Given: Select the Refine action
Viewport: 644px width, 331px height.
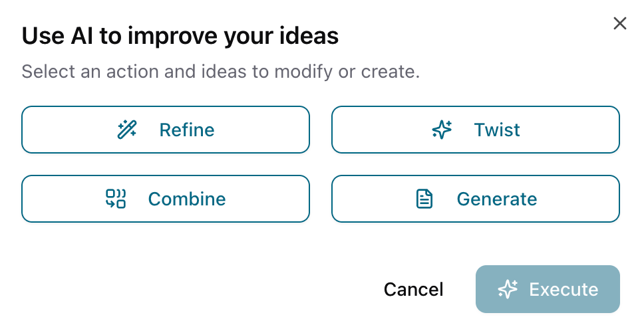Looking at the screenshot, I should (166, 130).
